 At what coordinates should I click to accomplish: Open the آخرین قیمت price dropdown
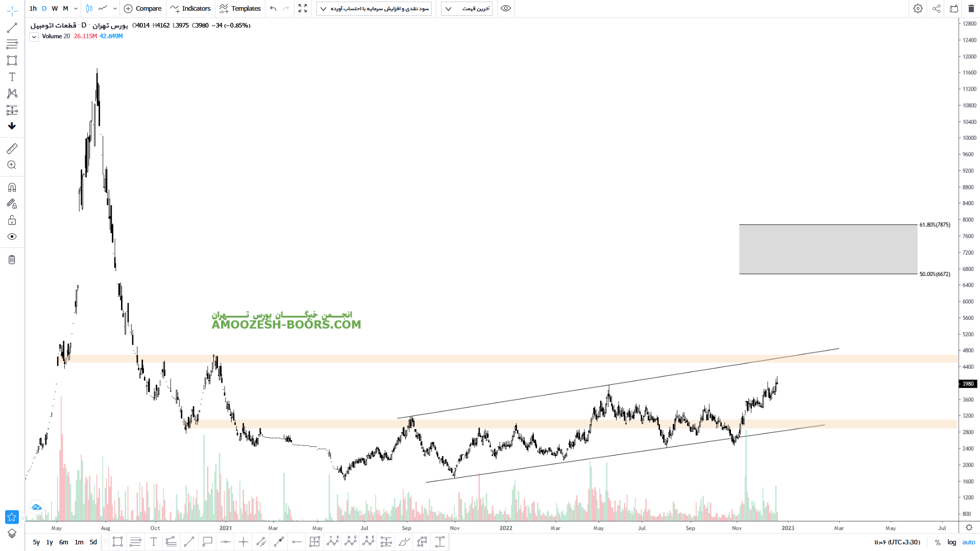[x=467, y=9]
